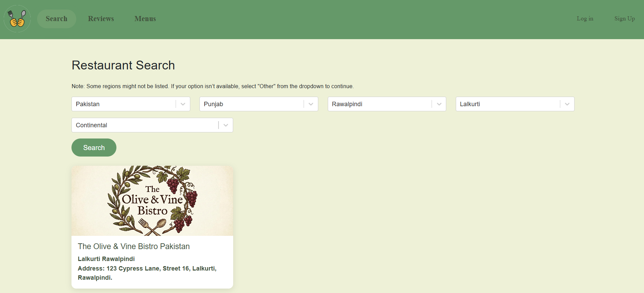
Task: Click inside the Pakistan country select field
Action: [131, 104]
